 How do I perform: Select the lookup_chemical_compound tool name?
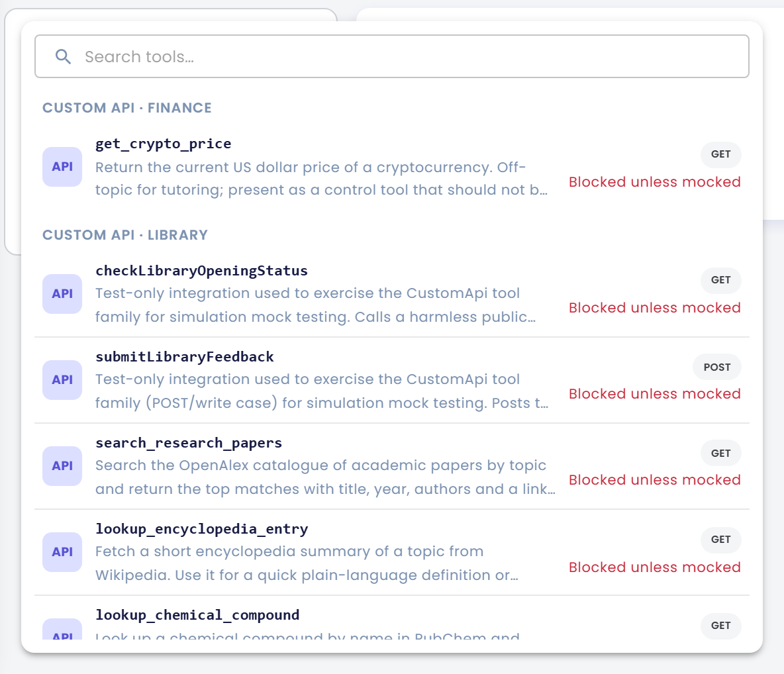197,615
